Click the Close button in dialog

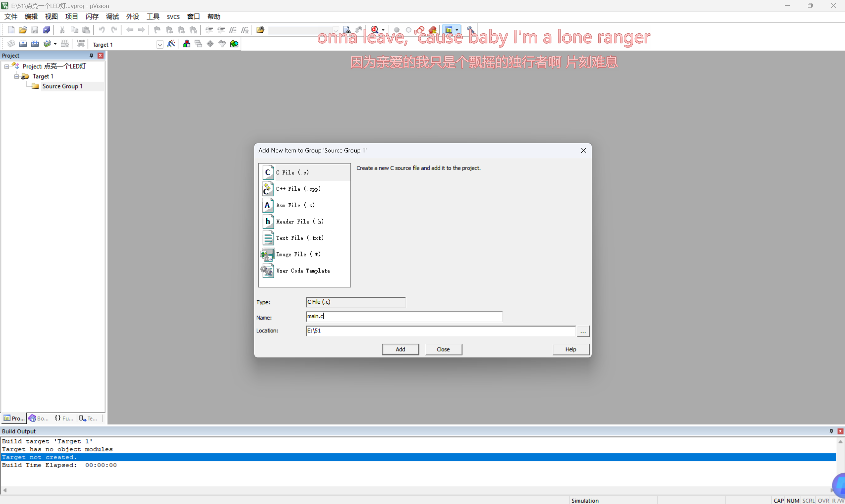443,349
